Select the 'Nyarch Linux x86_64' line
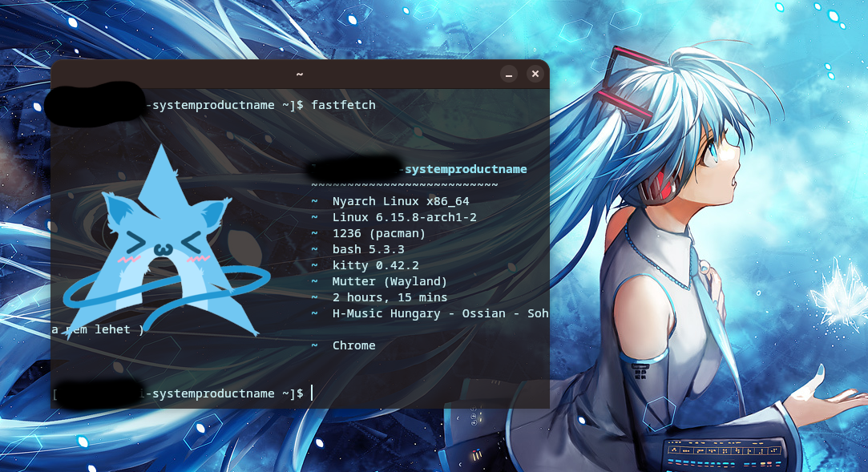 [401, 201]
